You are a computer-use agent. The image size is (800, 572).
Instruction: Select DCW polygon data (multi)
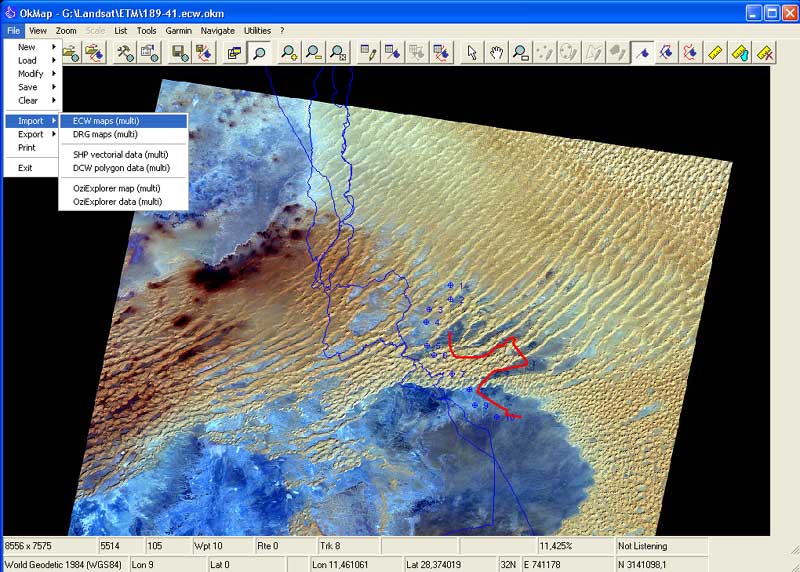click(x=123, y=168)
